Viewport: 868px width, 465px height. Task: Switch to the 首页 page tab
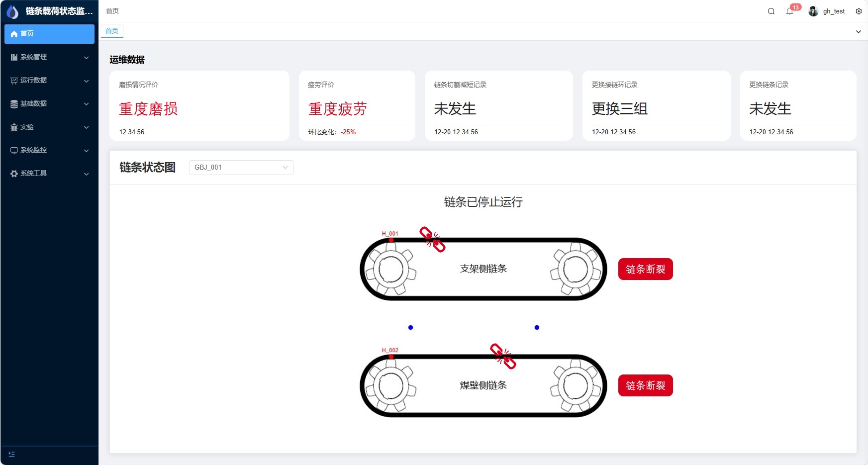click(112, 31)
